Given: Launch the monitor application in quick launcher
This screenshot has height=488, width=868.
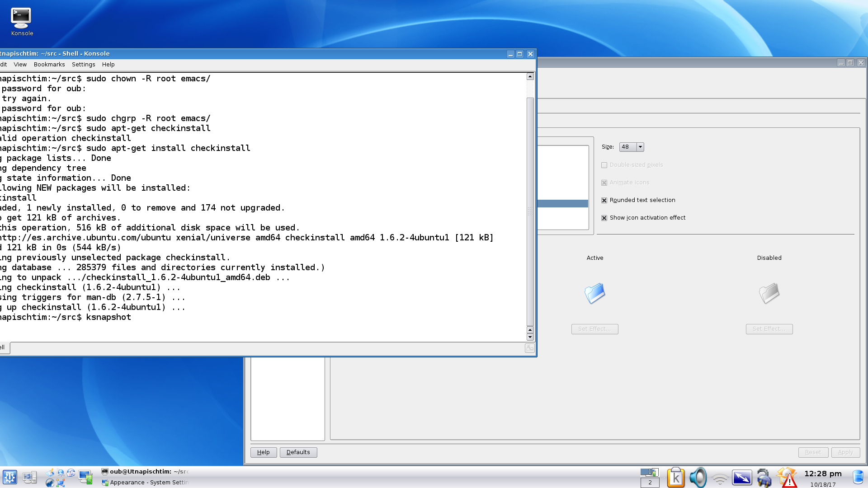Looking at the screenshot, I should tap(85, 477).
